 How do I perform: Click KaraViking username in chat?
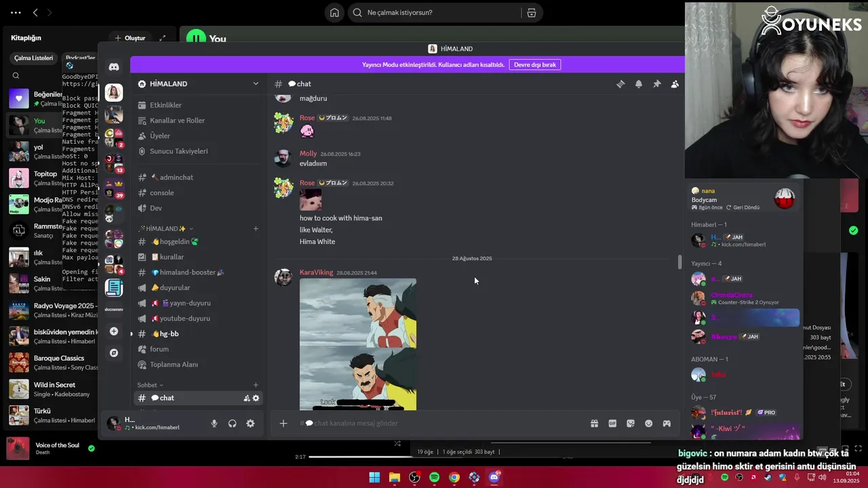click(316, 272)
